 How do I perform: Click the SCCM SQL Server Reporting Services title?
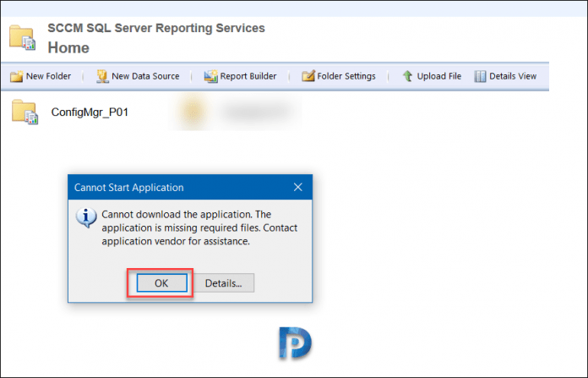(x=156, y=28)
